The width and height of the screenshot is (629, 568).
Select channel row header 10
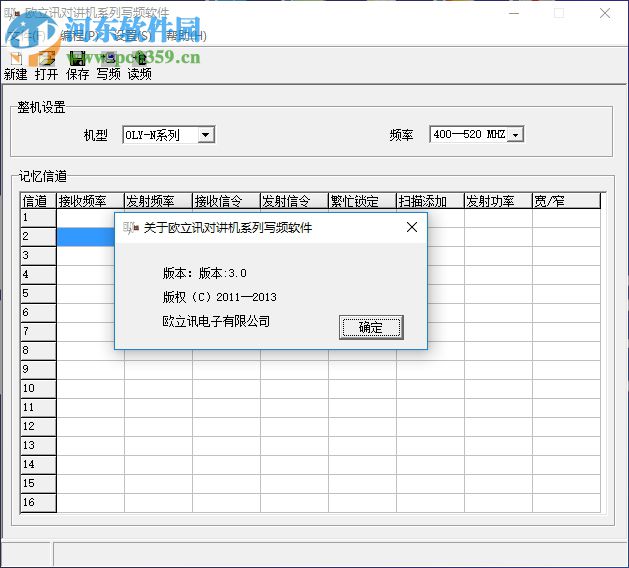click(x=39, y=389)
